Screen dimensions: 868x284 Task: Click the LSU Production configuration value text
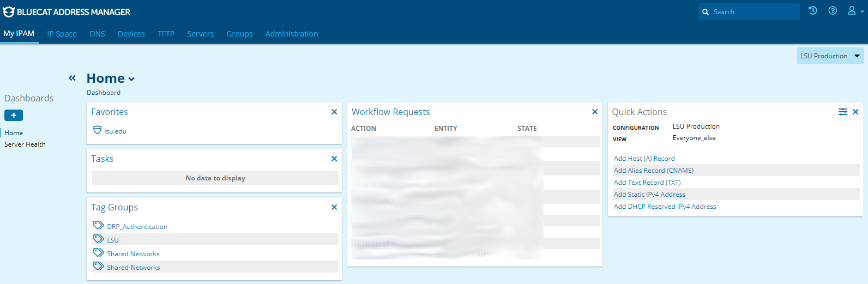pyautogui.click(x=696, y=126)
